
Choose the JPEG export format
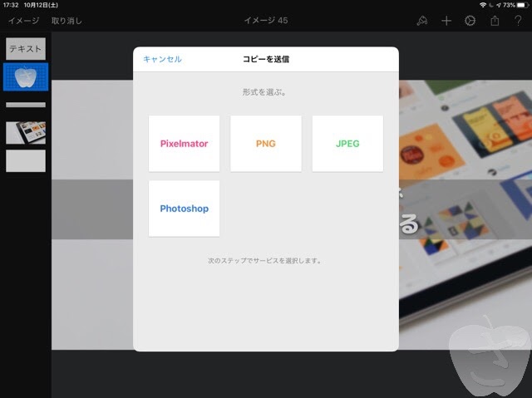pos(347,144)
